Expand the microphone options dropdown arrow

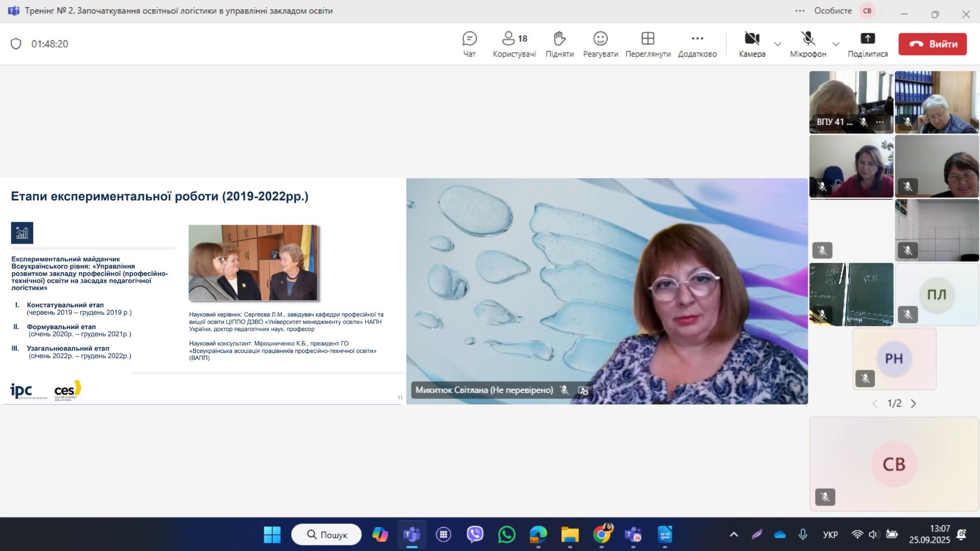click(x=836, y=44)
